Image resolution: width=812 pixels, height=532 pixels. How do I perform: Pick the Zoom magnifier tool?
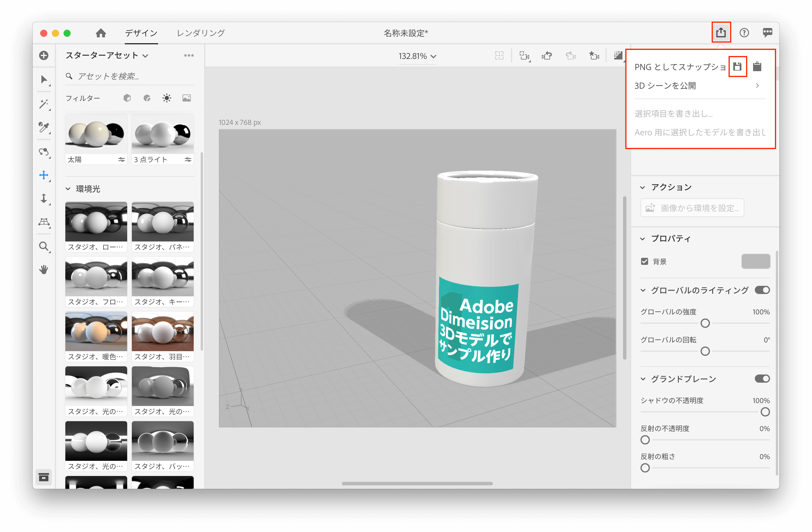click(x=44, y=246)
